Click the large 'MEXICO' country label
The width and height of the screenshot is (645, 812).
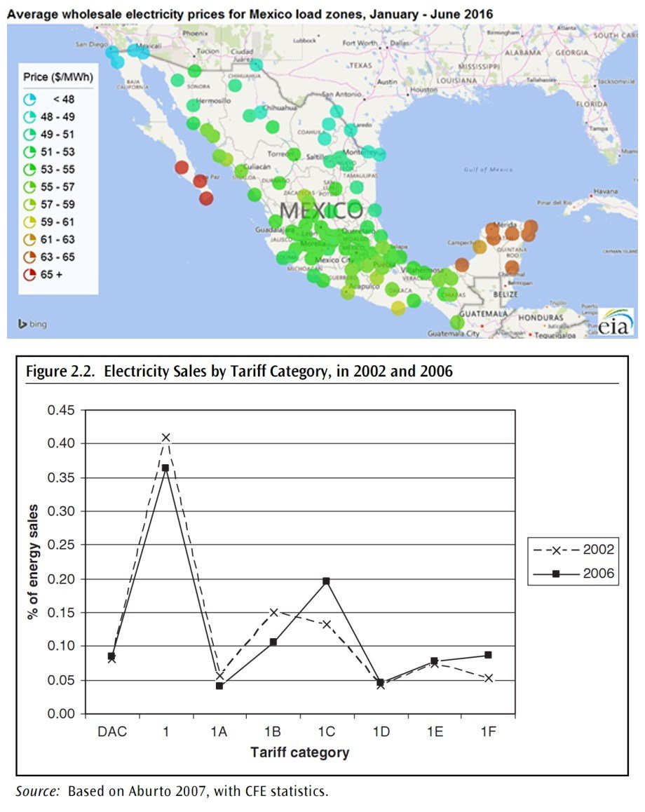[321, 211]
